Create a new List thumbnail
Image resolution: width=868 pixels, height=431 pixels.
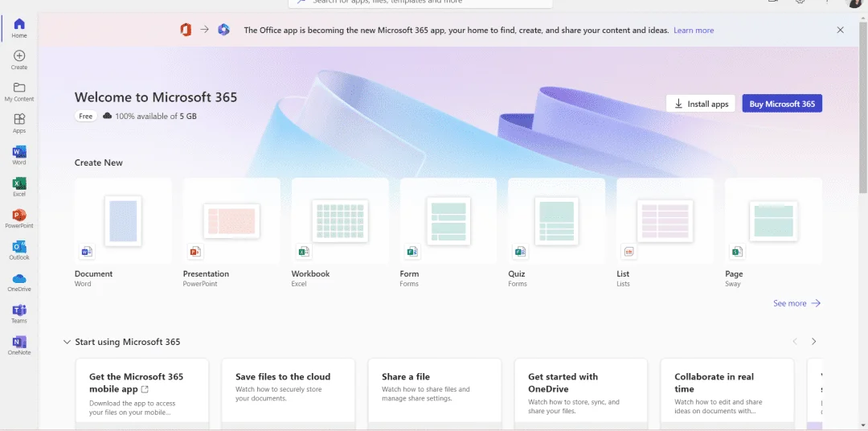tap(665, 220)
